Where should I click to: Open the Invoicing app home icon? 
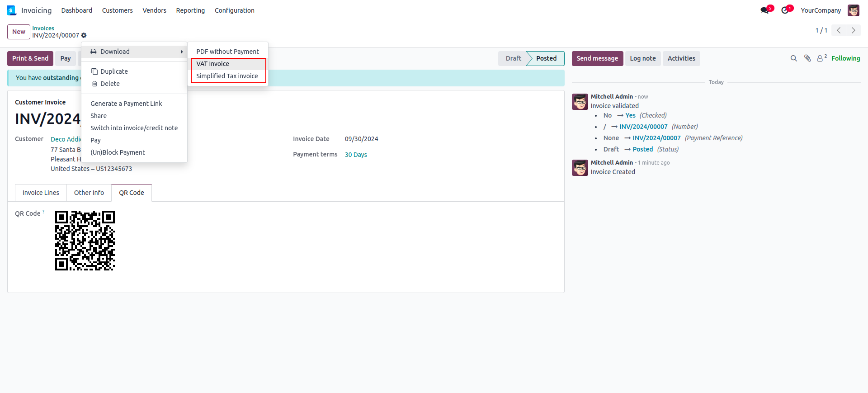click(11, 10)
